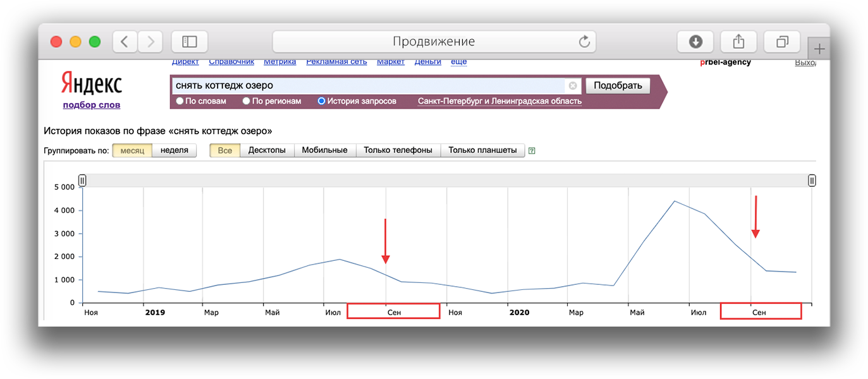Click the "4 000" y-axis label

click(64, 210)
